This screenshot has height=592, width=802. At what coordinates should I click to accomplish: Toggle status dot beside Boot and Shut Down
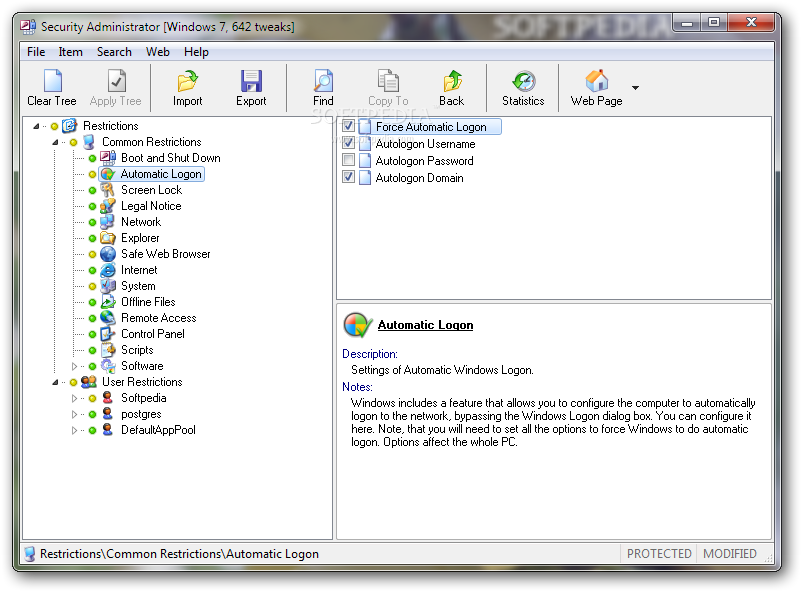click(93, 158)
